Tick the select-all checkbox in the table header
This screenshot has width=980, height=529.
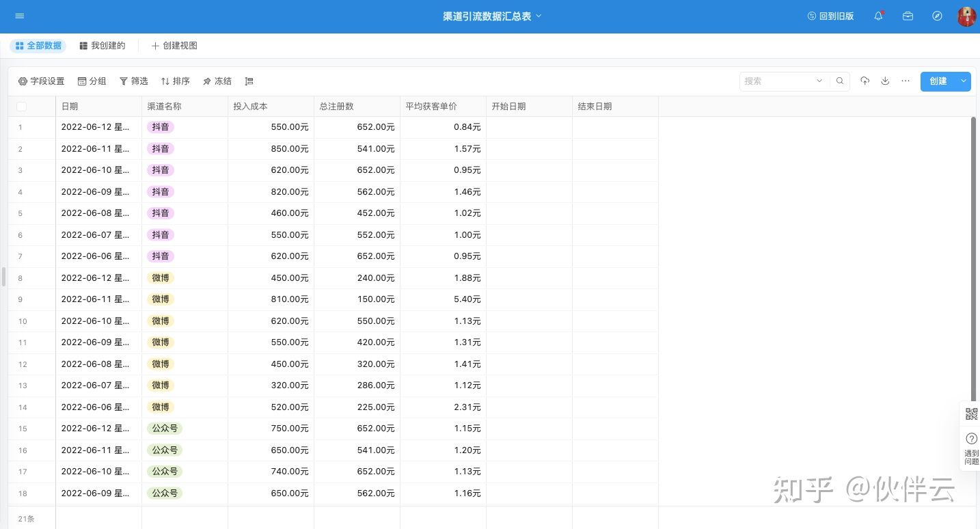[21, 107]
